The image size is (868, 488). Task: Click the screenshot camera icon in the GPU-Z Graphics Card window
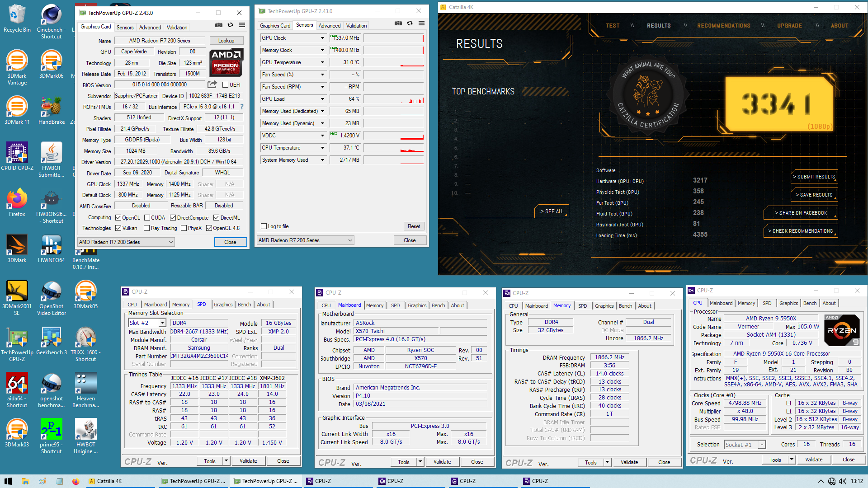(x=218, y=25)
